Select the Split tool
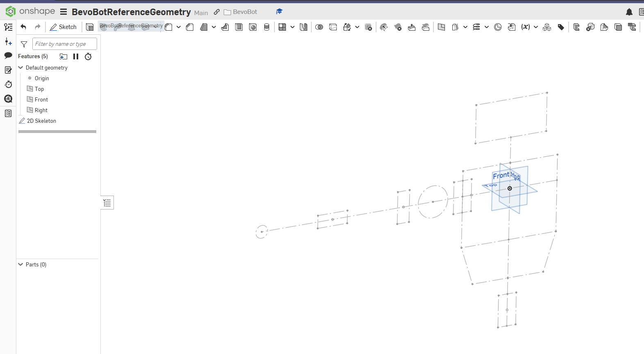Viewport: 644px width, 354px height. (333, 27)
